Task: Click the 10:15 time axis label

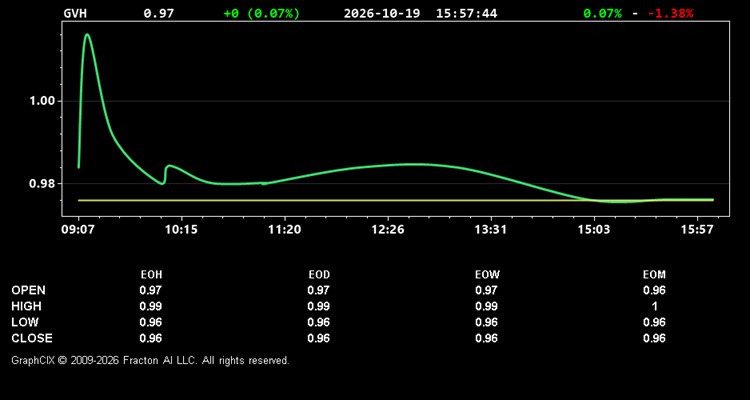Action: point(181,230)
